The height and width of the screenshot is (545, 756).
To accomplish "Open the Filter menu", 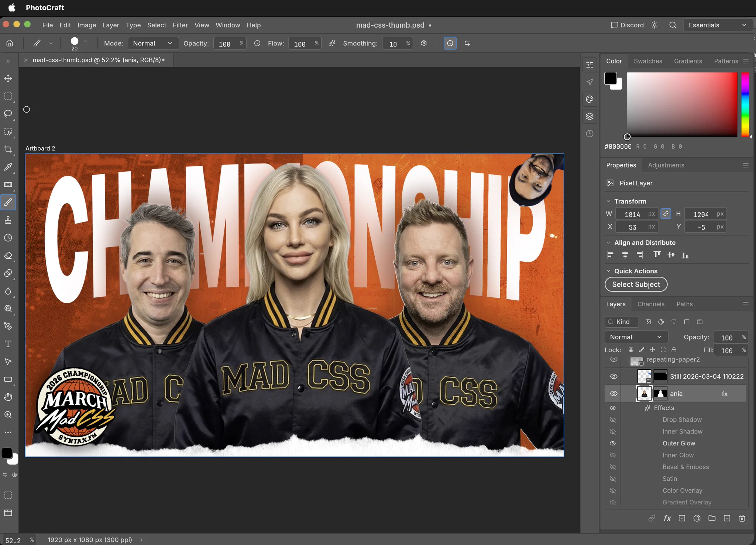I will coord(180,25).
